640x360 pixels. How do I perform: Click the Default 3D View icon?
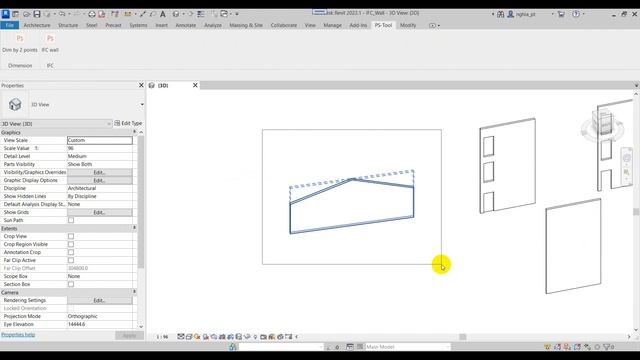[176, 14]
